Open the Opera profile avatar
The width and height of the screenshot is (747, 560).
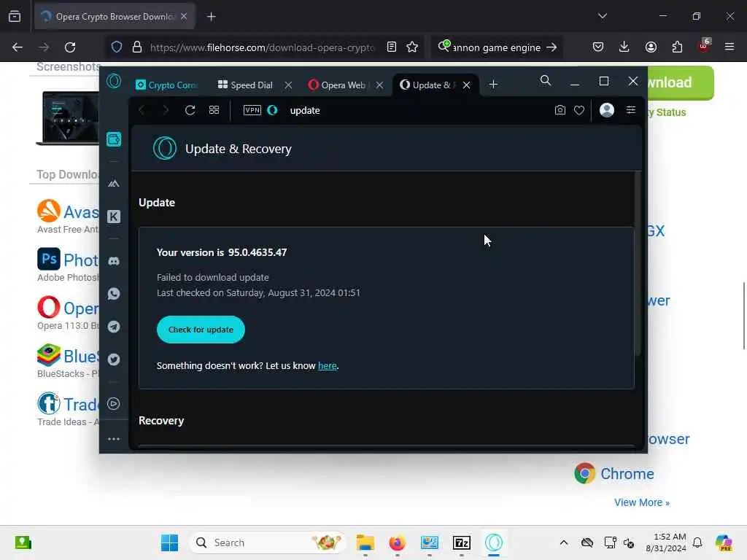[607, 111]
